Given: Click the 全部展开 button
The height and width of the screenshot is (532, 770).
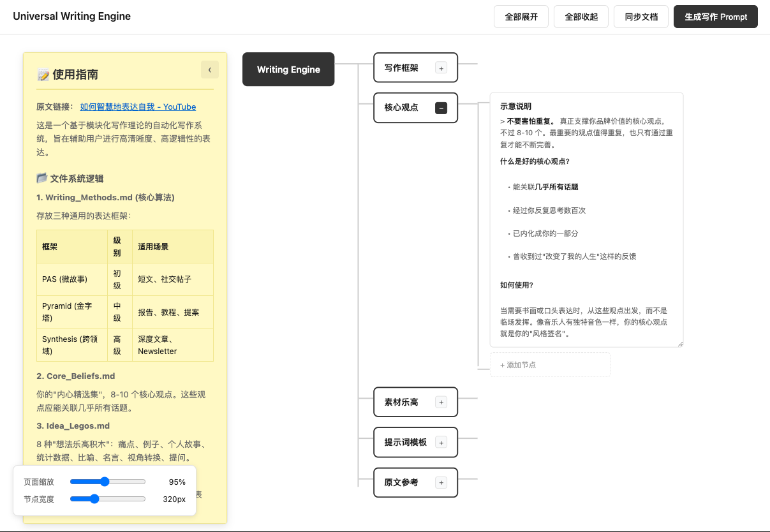Looking at the screenshot, I should point(521,17).
